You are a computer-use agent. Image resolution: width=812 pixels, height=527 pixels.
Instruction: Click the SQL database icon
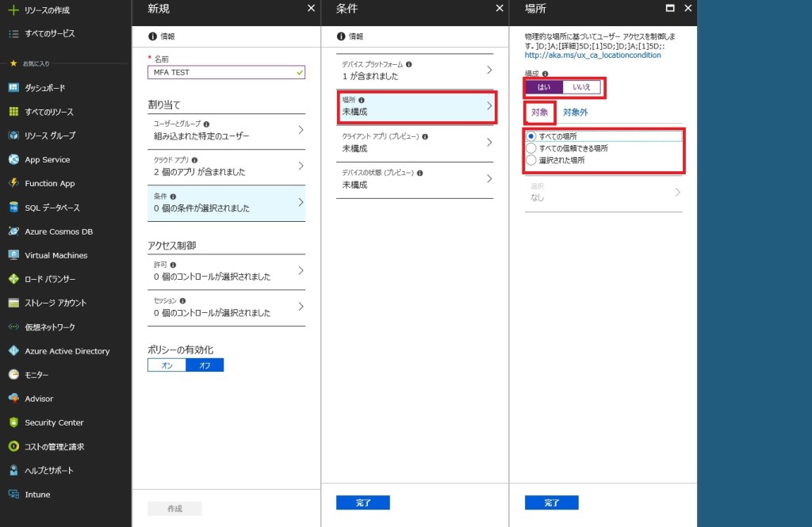14,207
